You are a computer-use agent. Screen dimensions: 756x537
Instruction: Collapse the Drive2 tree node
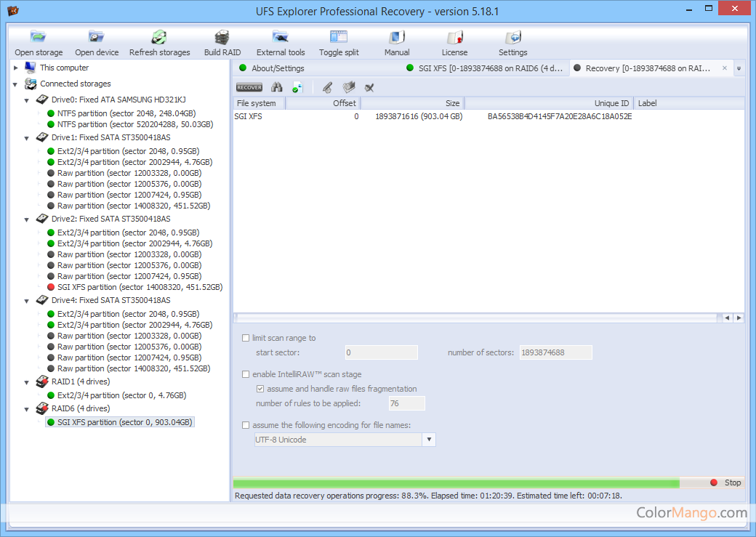(x=26, y=219)
